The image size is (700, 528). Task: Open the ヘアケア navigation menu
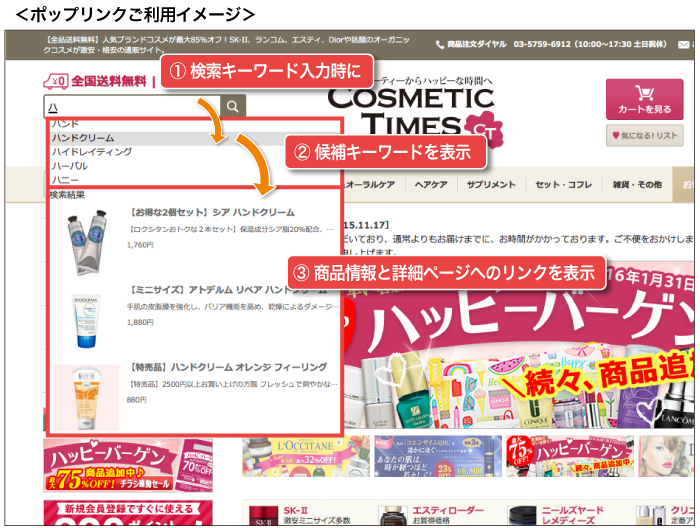click(x=431, y=184)
